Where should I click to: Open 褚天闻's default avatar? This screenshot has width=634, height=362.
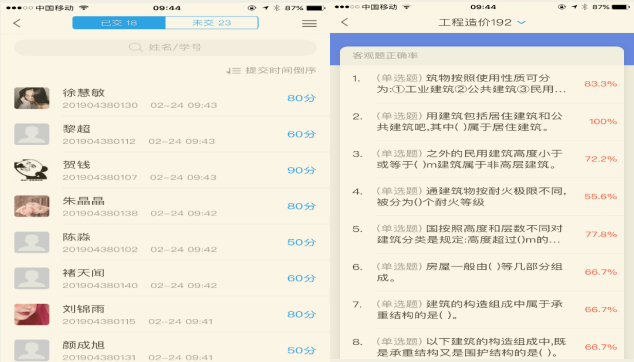32,278
